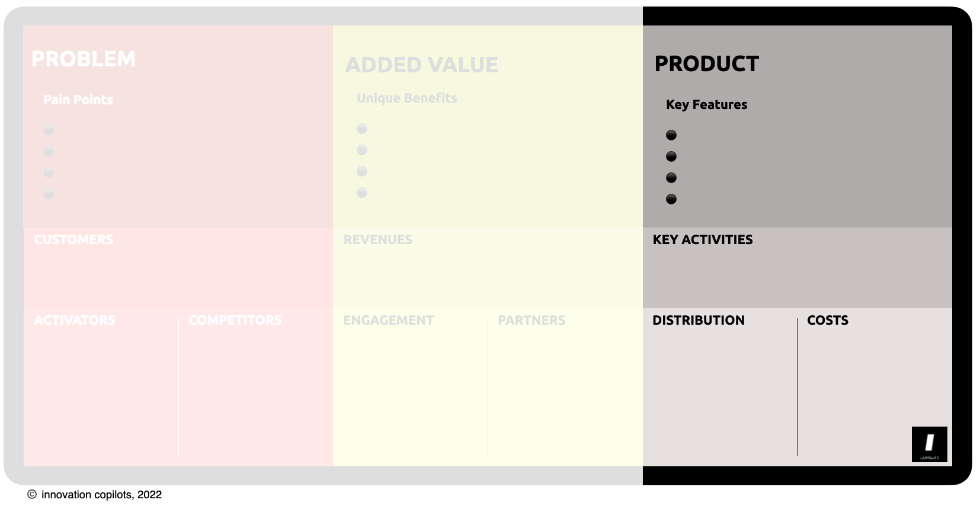Select the PRODUCT heading
The image size is (980, 506).
[706, 63]
